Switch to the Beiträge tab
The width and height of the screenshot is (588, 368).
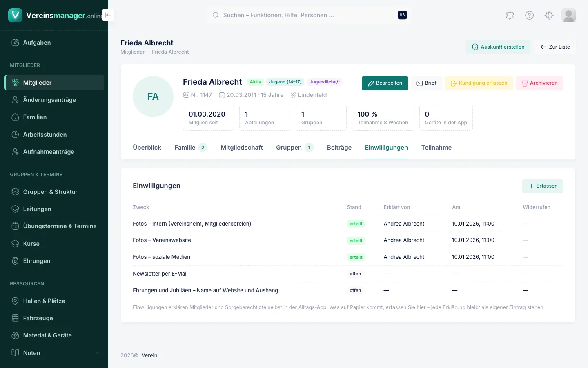point(339,148)
